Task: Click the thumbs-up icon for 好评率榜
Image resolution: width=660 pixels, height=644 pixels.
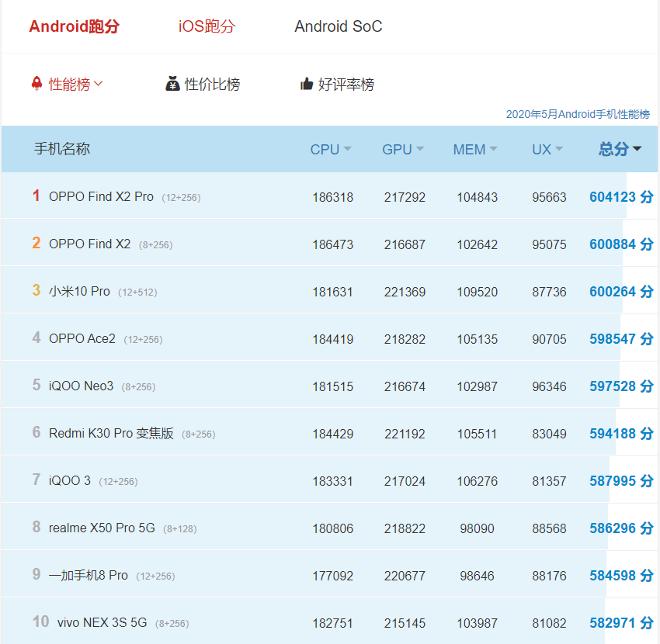Action: coord(307,84)
